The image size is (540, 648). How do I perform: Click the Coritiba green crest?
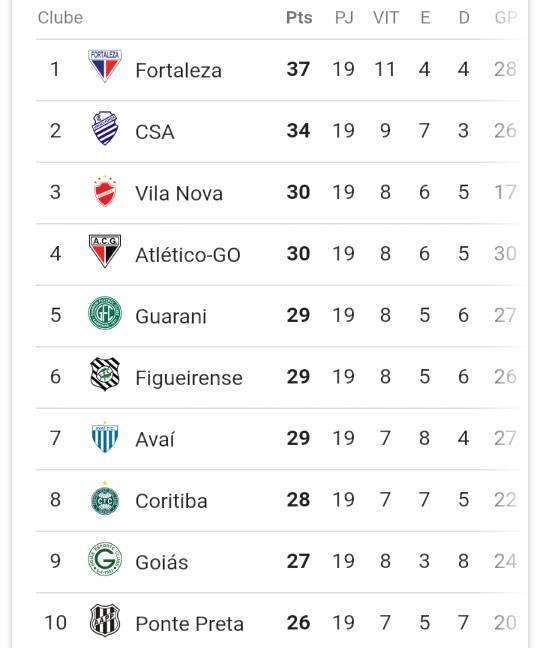(x=105, y=498)
